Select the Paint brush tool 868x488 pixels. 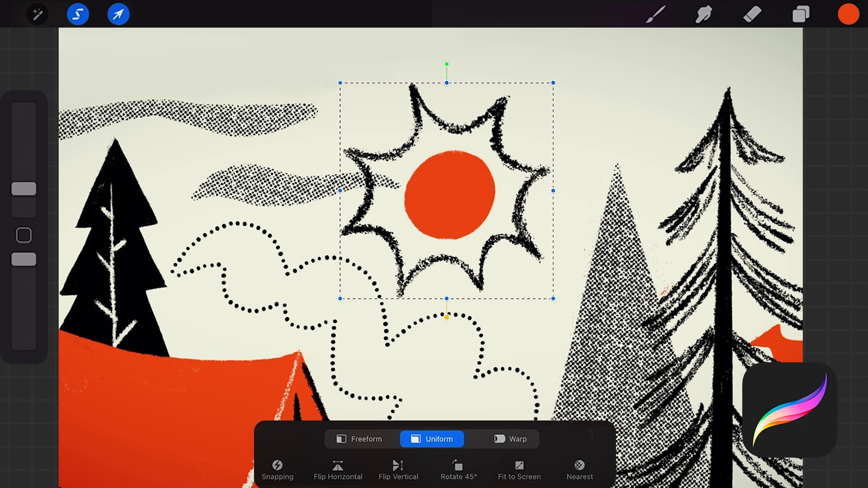655,14
